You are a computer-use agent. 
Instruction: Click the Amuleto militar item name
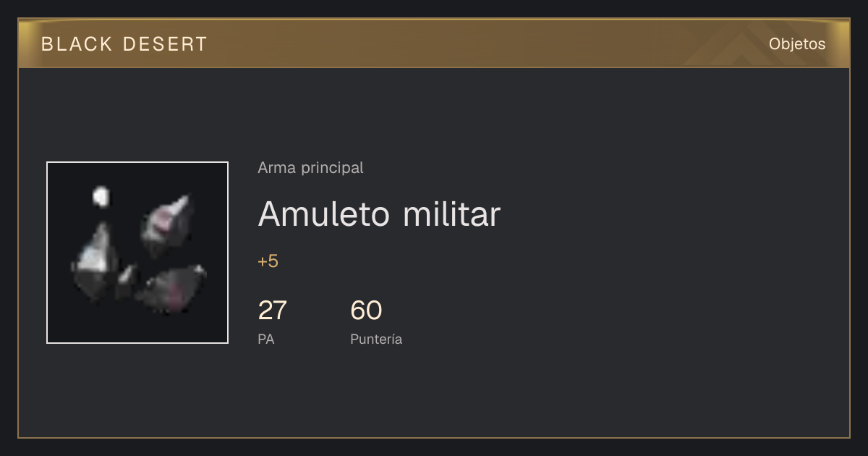click(x=379, y=214)
